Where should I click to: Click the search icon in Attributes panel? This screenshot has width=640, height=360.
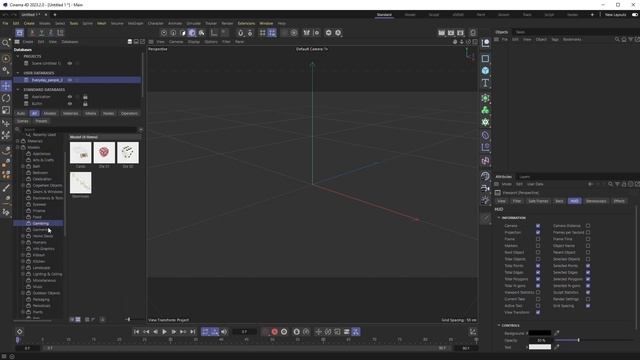tap(611, 184)
